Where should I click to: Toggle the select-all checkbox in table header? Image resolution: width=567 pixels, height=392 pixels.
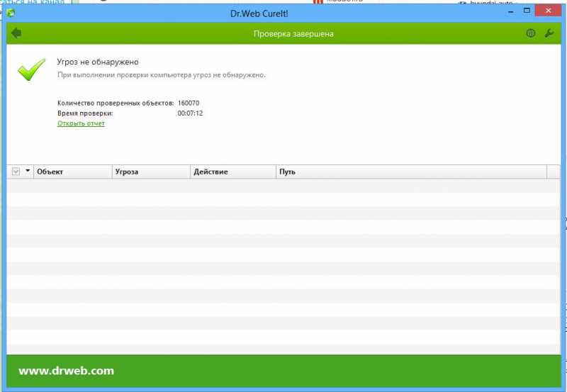coord(16,172)
